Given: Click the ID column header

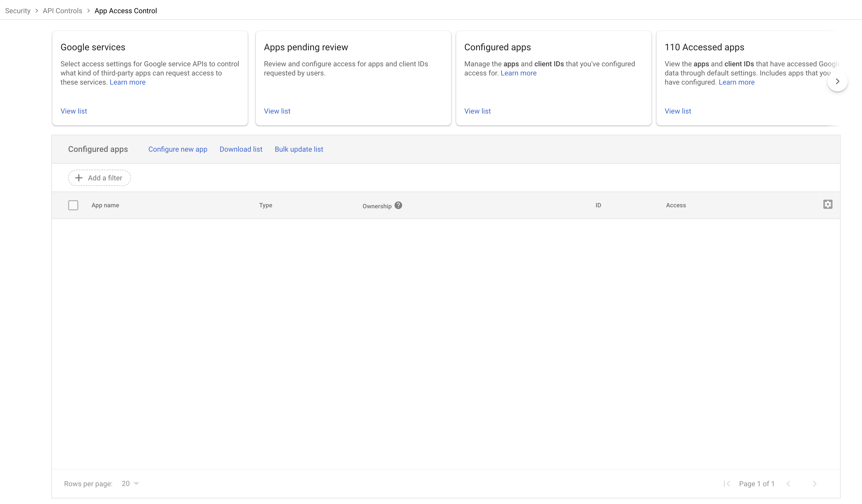Looking at the screenshot, I should coord(598,205).
